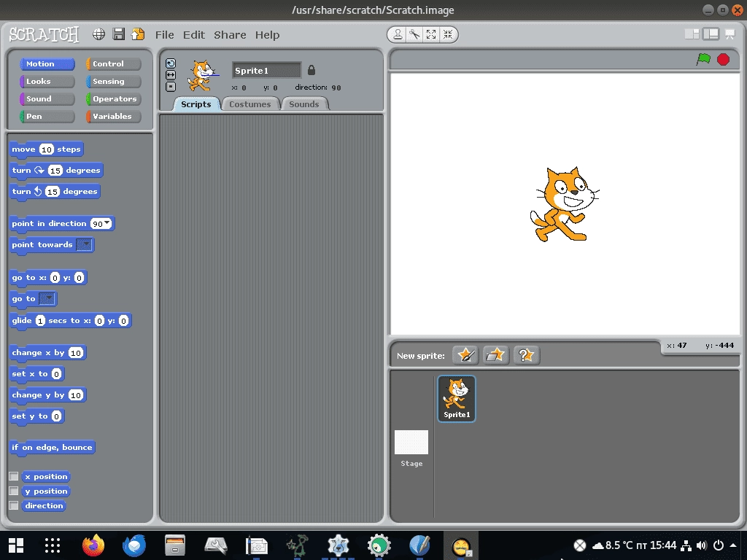The height and width of the screenshot is (560, 747).
Task: Click the value field in the set x to block
Action: (x=56, y=374)
